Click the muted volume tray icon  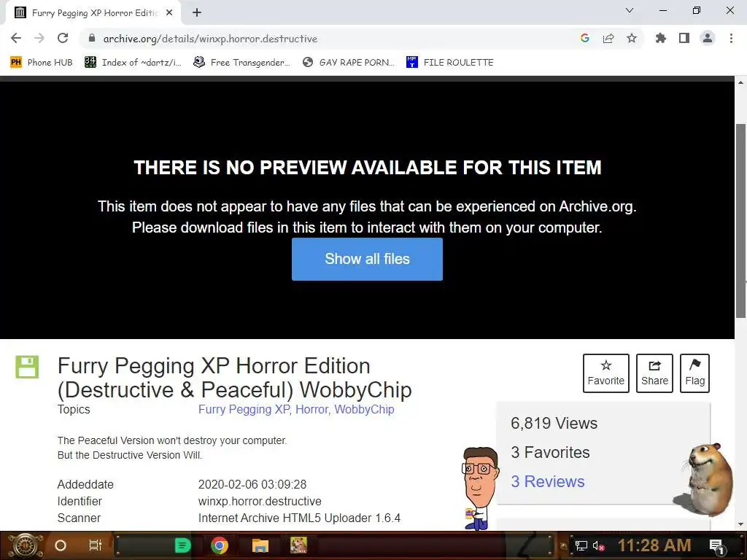[x=598, y=545]
